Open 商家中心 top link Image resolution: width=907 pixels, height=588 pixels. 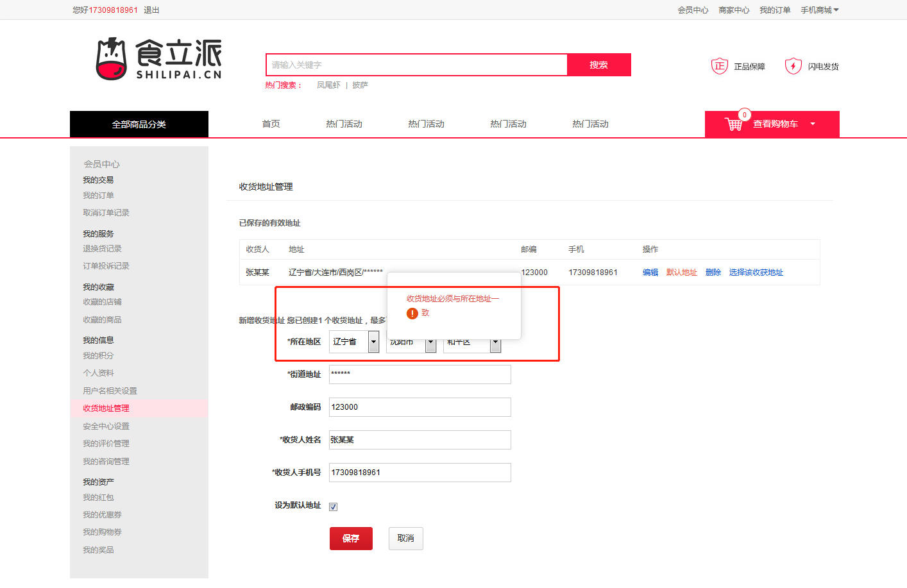734,10
